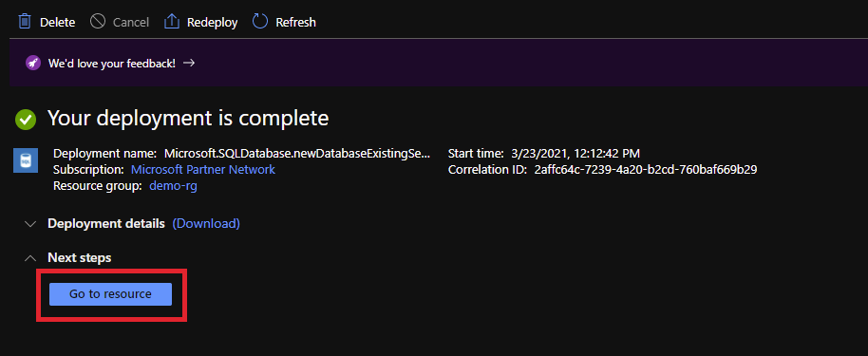Open the Microsoft Partner Network subscription link
The height and width of the screenshot is (356, 868).
point(202,169)
